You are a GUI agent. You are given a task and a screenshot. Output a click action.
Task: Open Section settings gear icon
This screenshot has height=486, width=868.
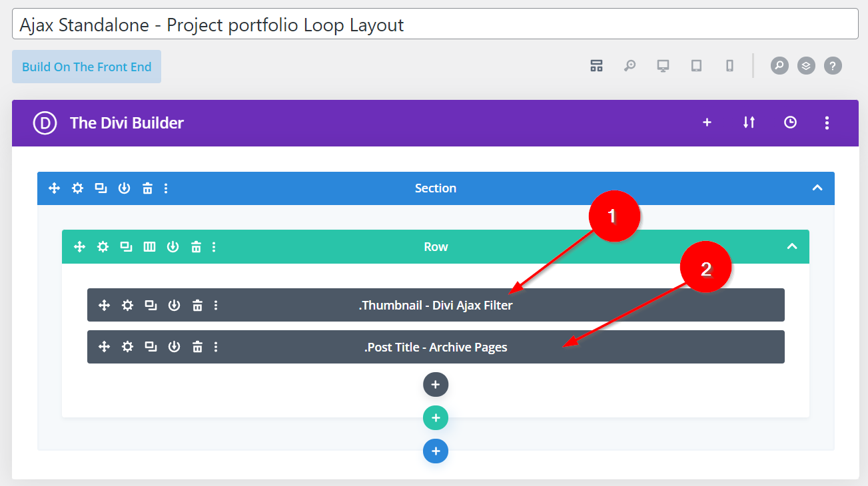pyautogui.click(x=77, y=188)
